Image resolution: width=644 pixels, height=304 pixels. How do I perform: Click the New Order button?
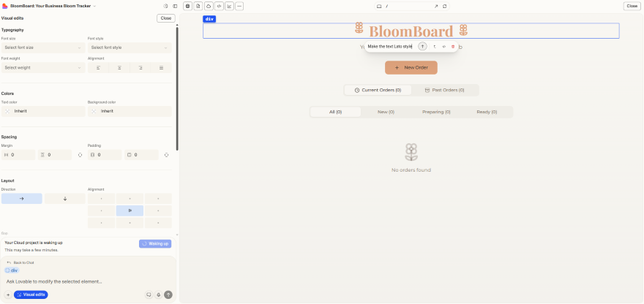click(411, 68)
